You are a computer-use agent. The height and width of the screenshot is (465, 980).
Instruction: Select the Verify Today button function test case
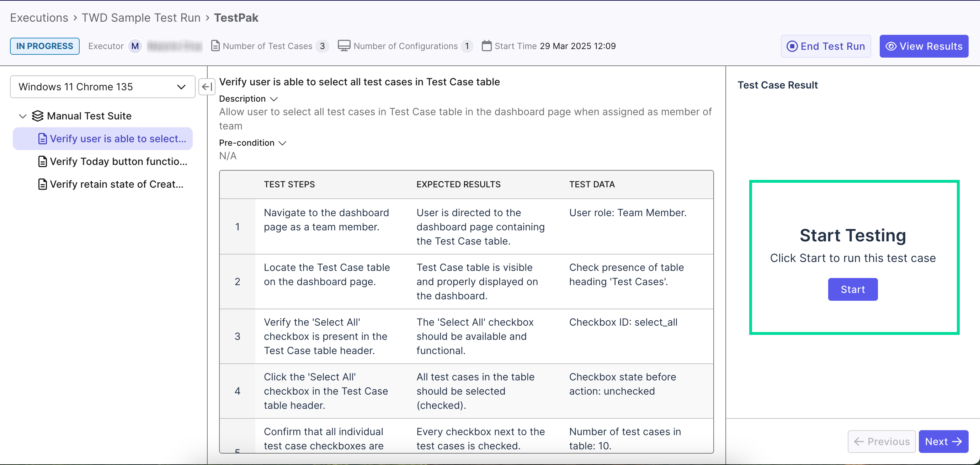click(x=118, y=162)
